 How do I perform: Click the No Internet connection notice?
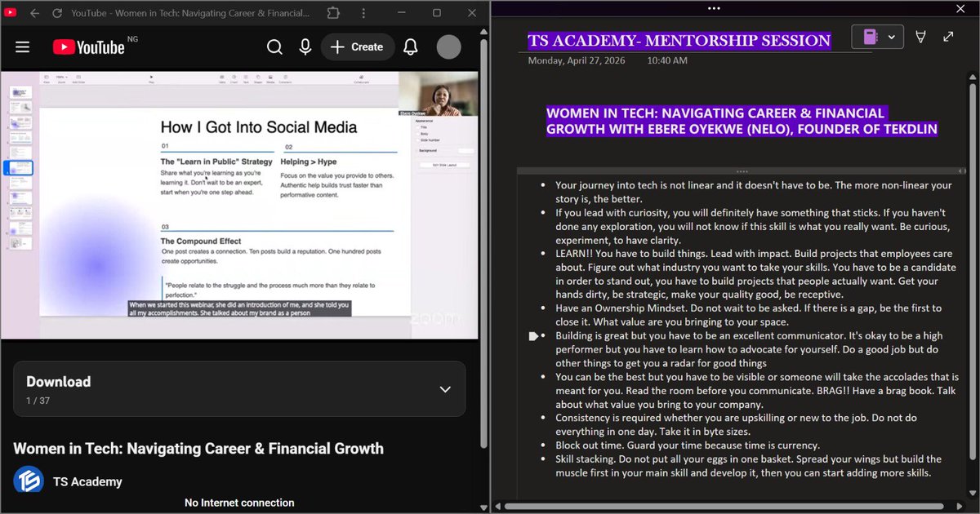point(239,503)
